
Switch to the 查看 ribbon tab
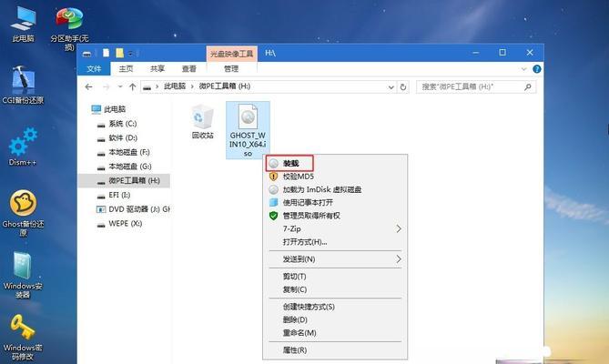pos(188,68)
